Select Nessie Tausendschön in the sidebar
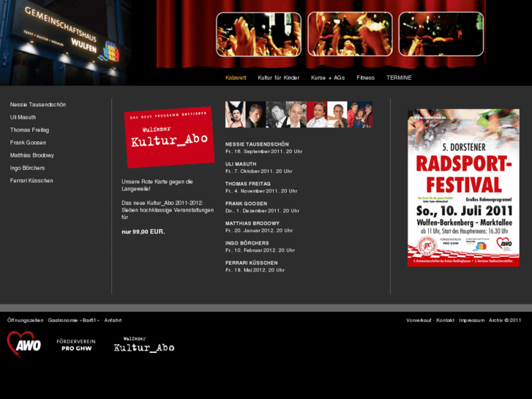The height and width of the screenshot is (399, 532). click(38, 105)
